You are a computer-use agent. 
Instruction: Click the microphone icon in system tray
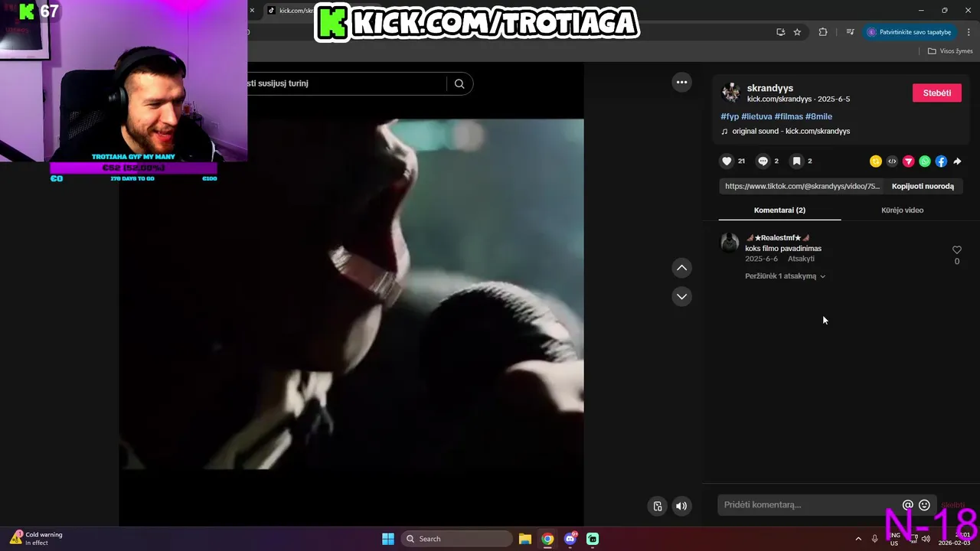coord(875,539)
